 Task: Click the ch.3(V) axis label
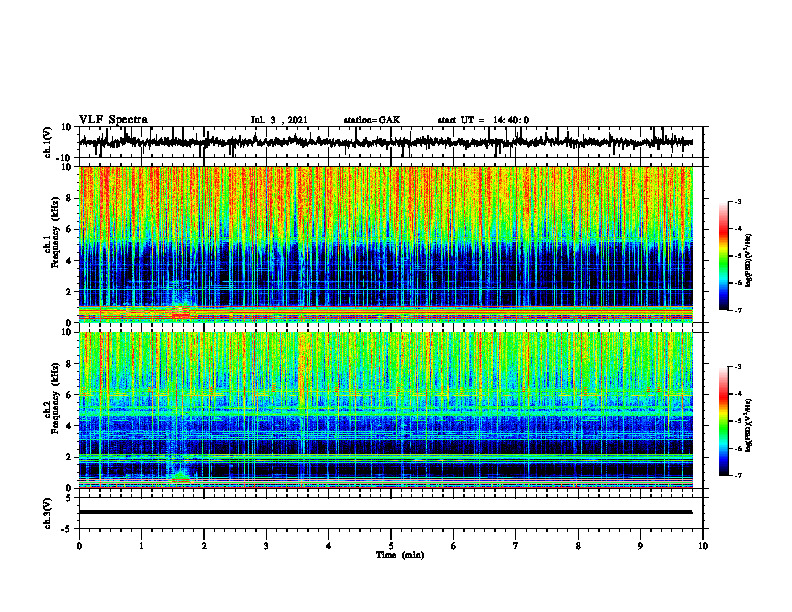(48, 513)
